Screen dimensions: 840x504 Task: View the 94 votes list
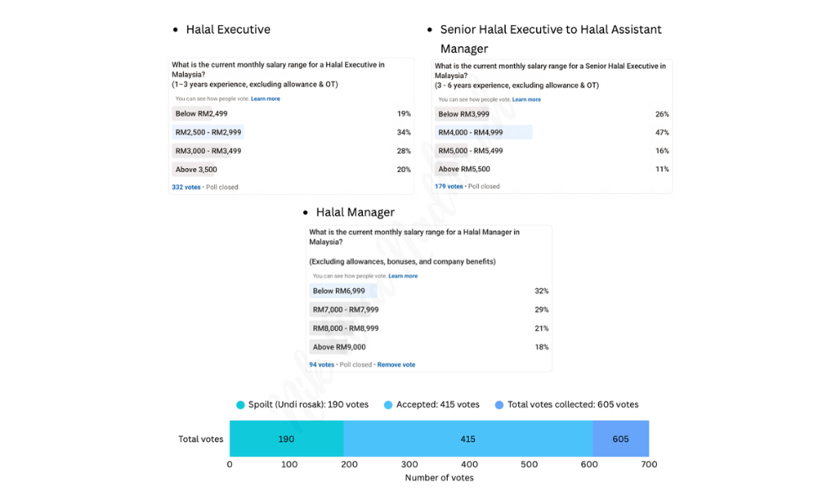pos(322,365)
